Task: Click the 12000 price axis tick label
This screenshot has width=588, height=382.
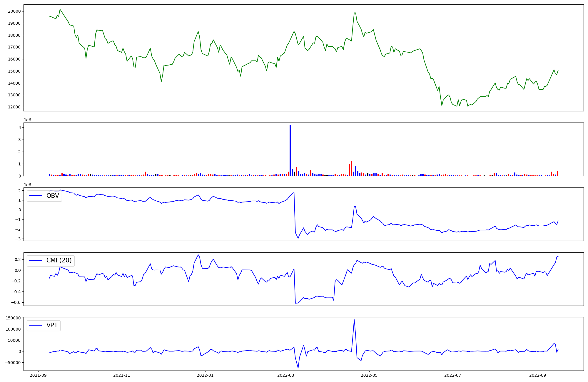Action: [14, 107]
